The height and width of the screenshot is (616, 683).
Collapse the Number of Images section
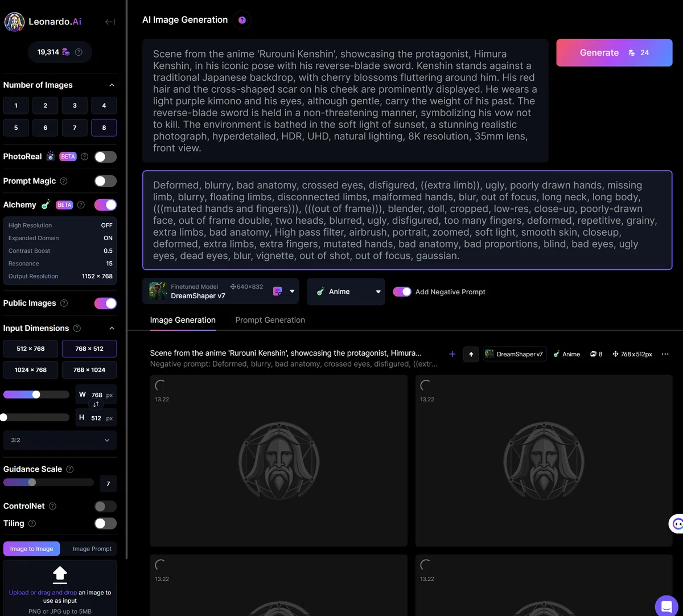coord(112,85)
